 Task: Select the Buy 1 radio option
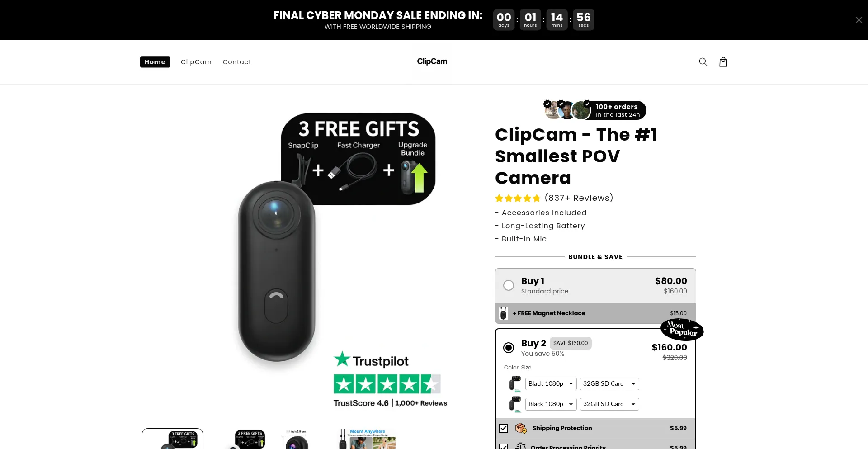click(x=509, y=285)
